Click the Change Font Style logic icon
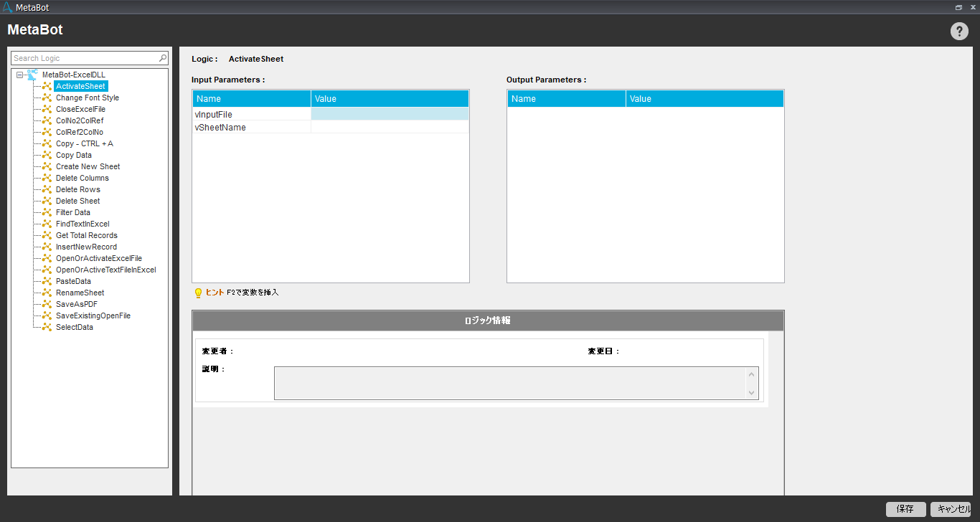Screen dimensions: 980x522 (47, 98)
